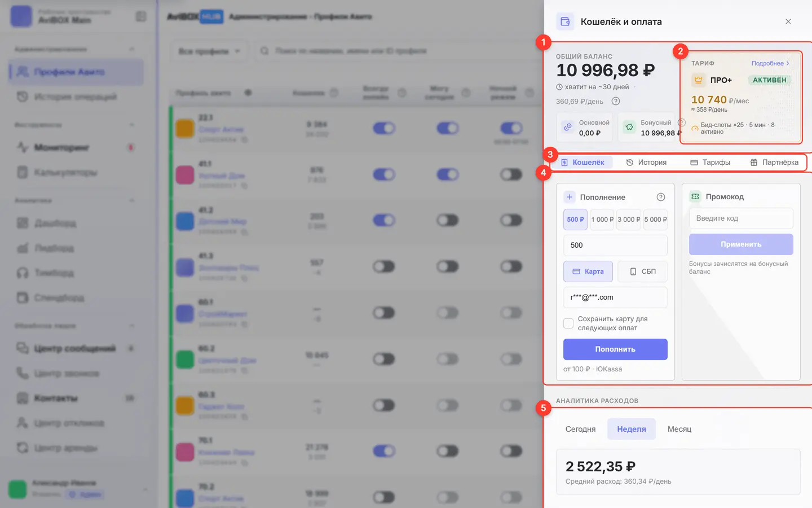Click the История операций clock icon in sidebar
Image resolution: width=812 pixels, height=508 pixels.
pos(23,97)
